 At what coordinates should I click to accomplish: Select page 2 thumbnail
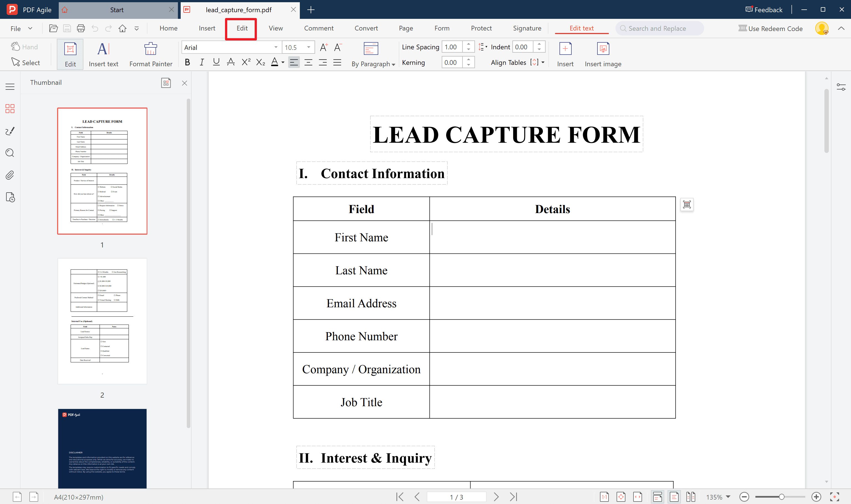click(x=102, y=321)
